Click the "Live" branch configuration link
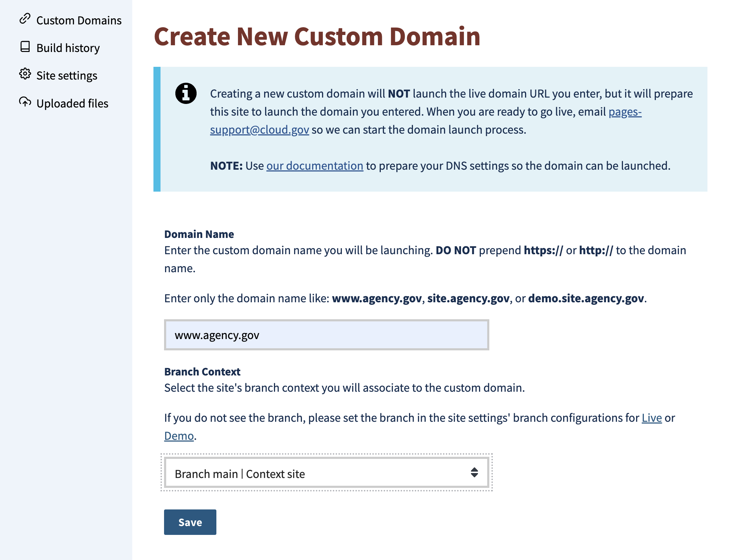 [x=652, y=418]
